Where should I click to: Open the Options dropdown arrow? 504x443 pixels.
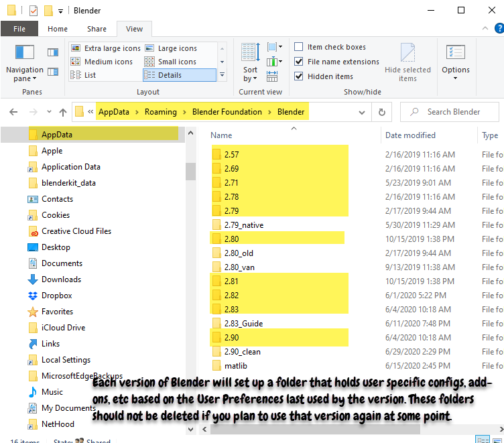456,78
